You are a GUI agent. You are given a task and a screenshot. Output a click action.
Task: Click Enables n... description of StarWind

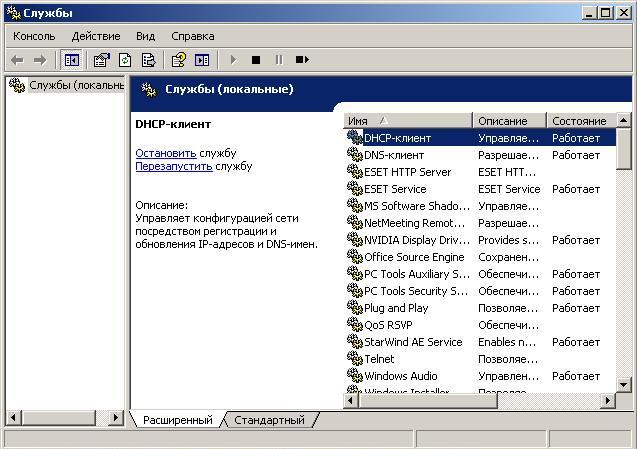(x=507, y=342)
